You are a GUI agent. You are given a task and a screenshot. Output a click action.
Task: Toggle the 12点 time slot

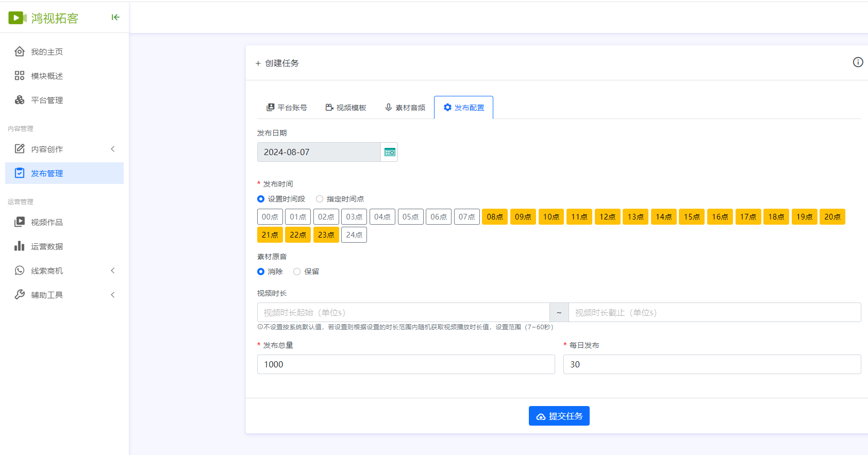(608, 217)
